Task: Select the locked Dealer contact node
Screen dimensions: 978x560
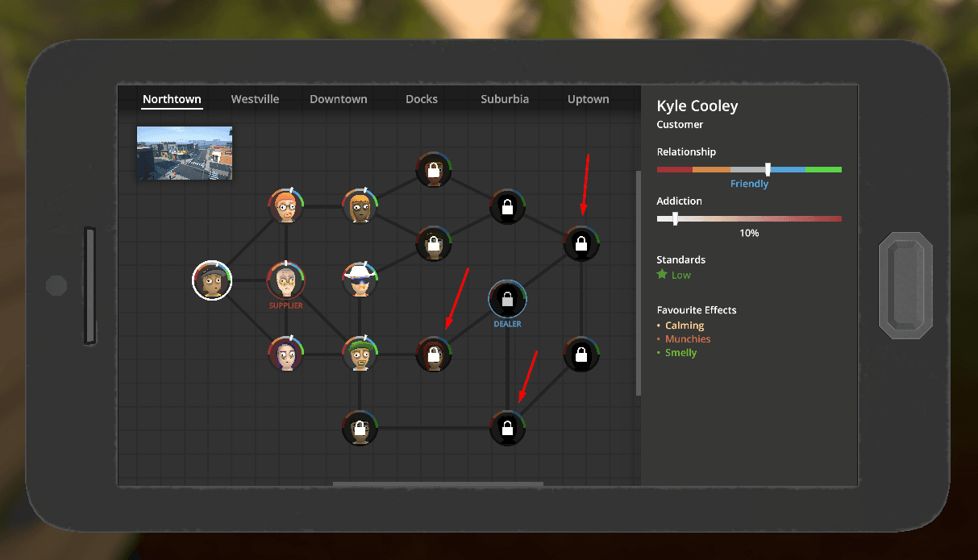Action: point(507,300)
